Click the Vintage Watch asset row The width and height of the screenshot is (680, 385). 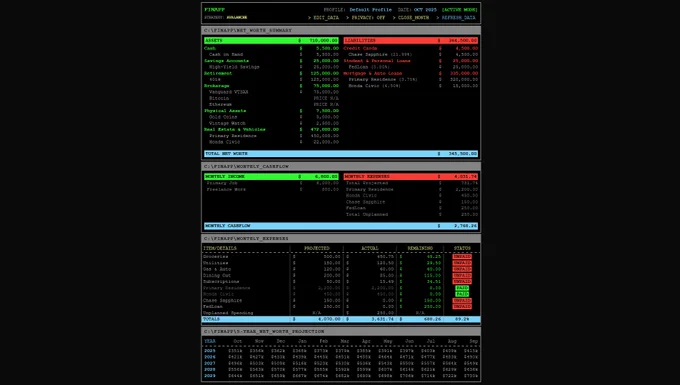[x=271, y=123]
